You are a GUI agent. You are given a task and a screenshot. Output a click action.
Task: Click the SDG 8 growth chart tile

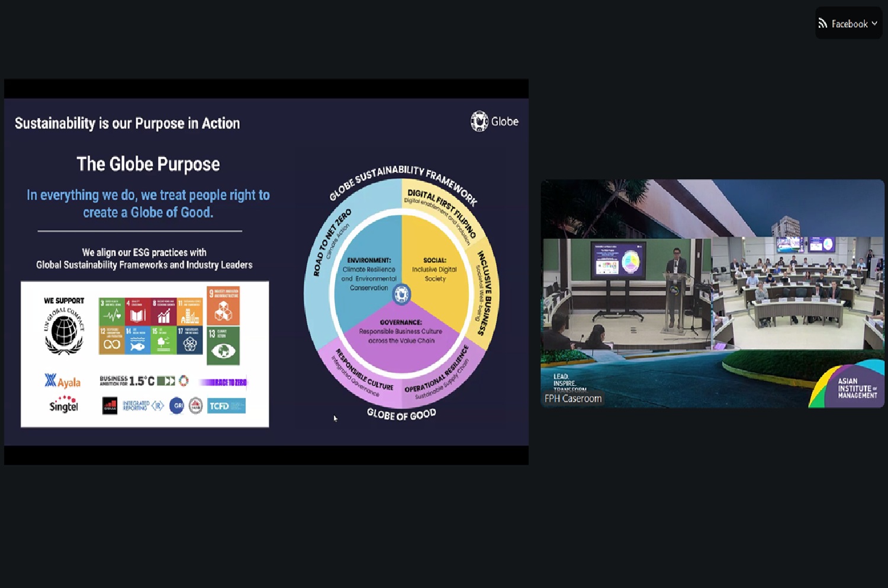tap(163, 311)
